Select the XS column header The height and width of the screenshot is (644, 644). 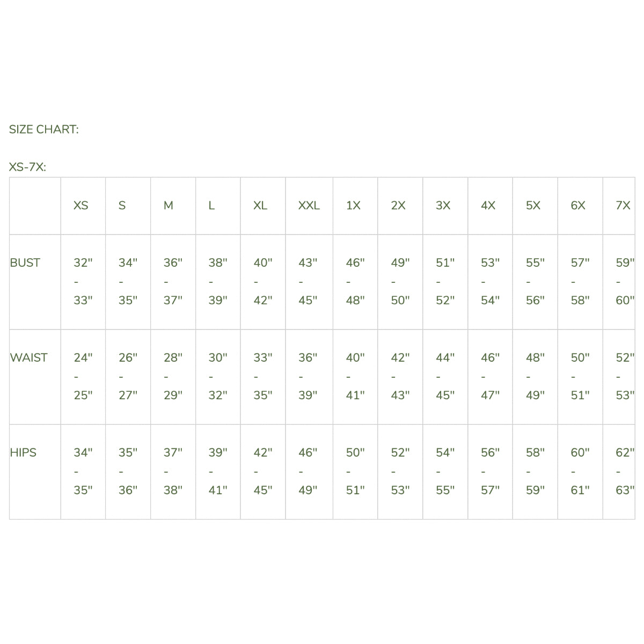click(x=81, y=206)
